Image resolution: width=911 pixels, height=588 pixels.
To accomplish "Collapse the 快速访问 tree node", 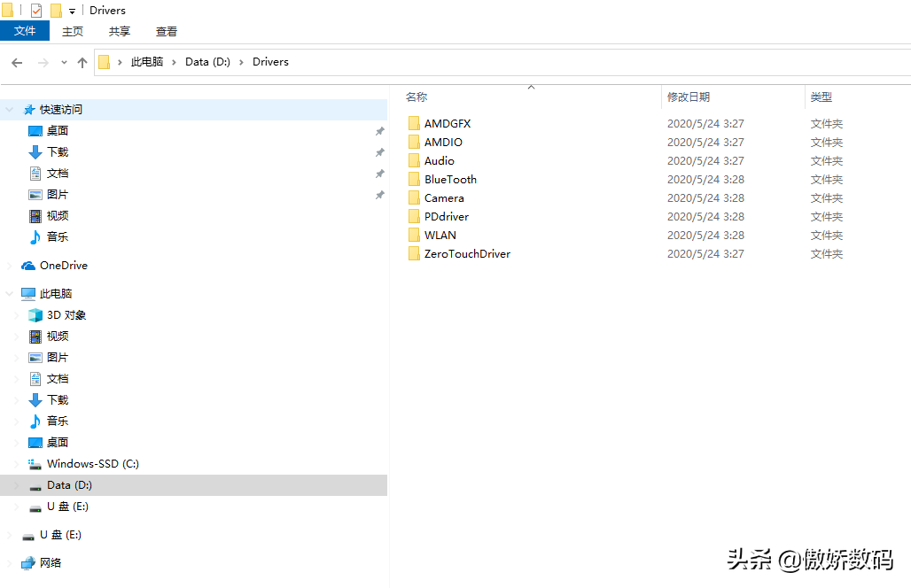I will 9,109.
